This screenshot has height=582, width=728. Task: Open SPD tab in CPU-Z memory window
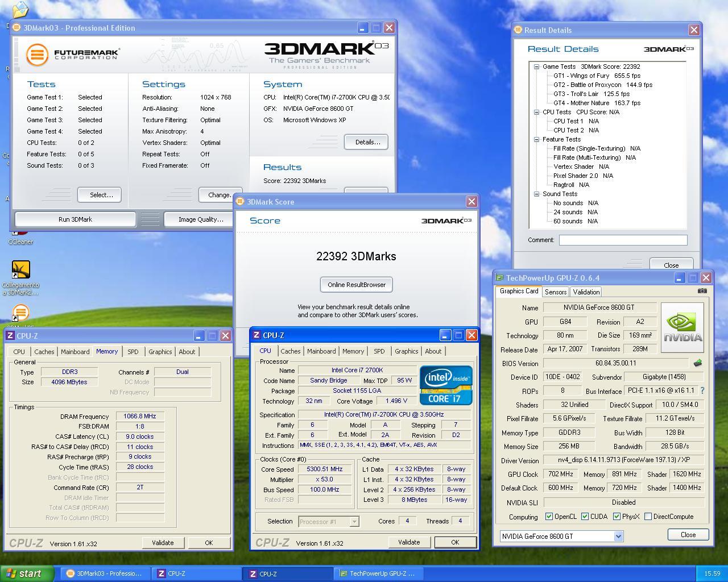coord(133,352)
